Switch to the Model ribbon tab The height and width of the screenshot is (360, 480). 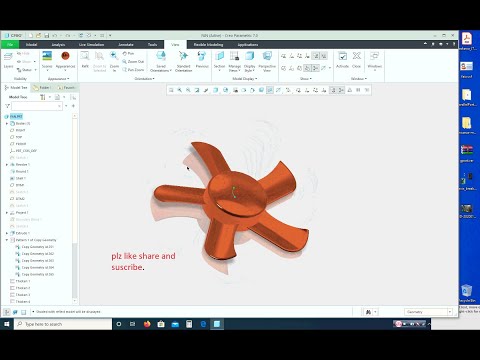click(x=31, y=44)
